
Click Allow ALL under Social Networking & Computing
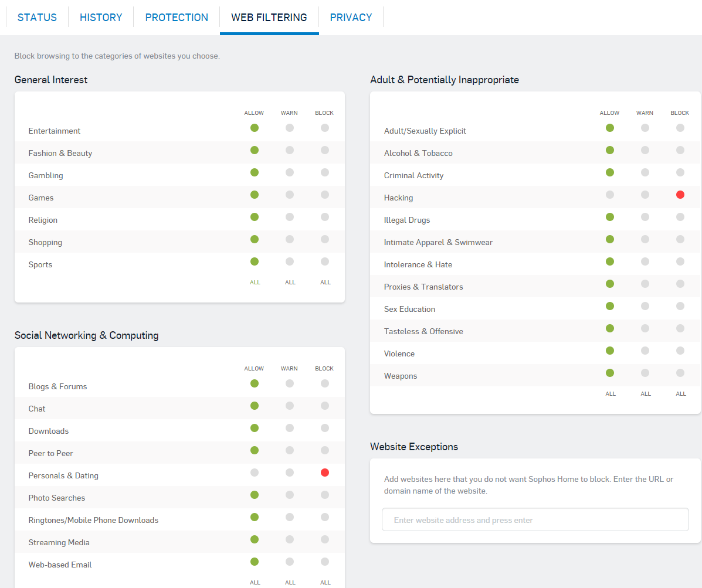(255, 583)
